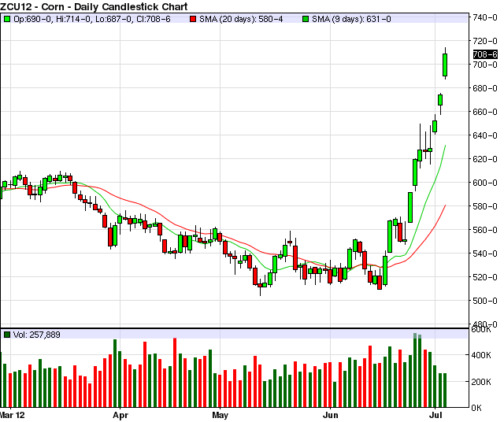Click the 'SMA (9 days): 631-0' legend text
Viewport: 504px width, 422px height.
[351, 19]
